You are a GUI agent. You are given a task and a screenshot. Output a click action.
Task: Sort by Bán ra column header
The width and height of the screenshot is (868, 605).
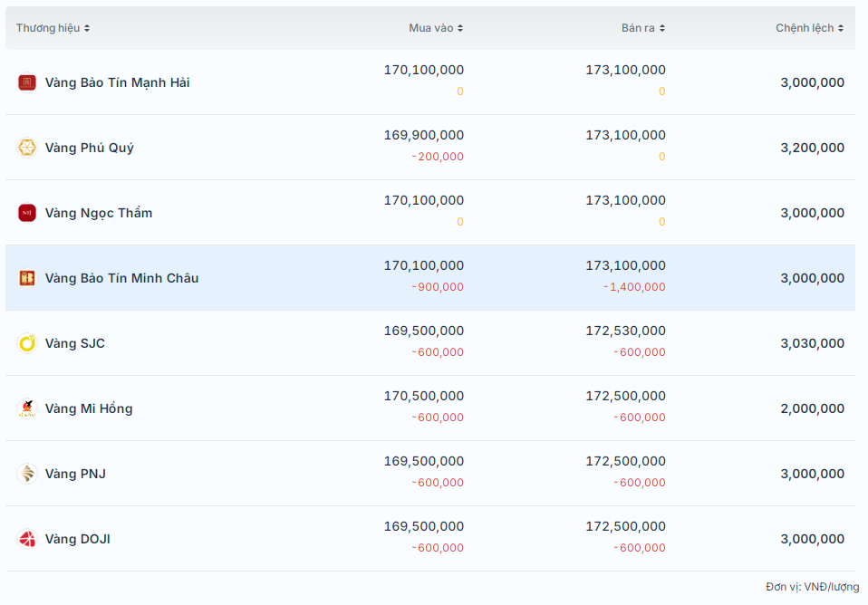point(643,28)
